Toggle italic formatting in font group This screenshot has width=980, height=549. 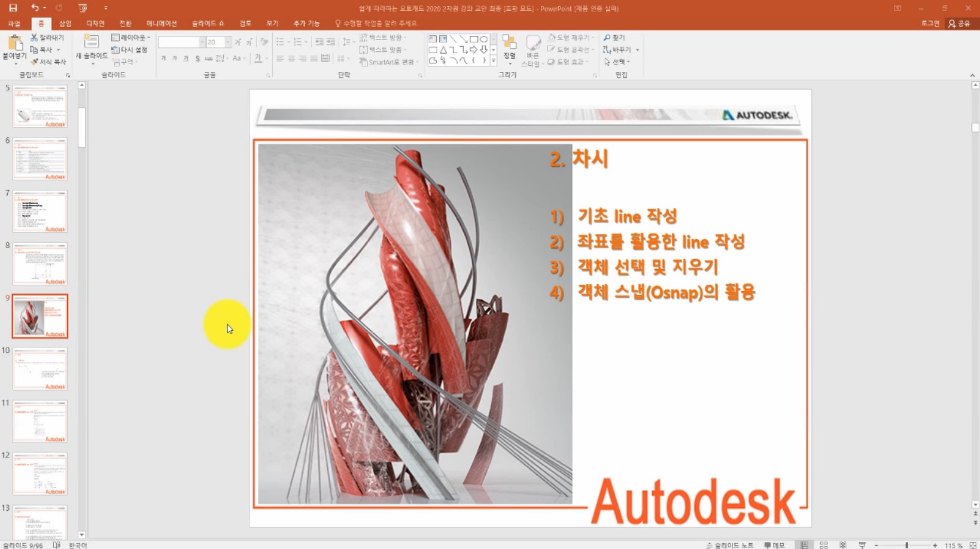(174, 59)
